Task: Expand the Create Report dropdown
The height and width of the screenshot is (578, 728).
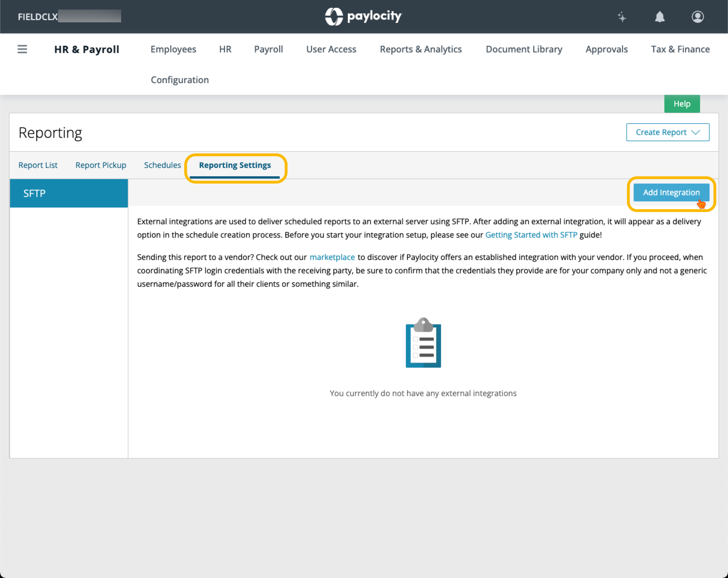Action: (667, 132)
